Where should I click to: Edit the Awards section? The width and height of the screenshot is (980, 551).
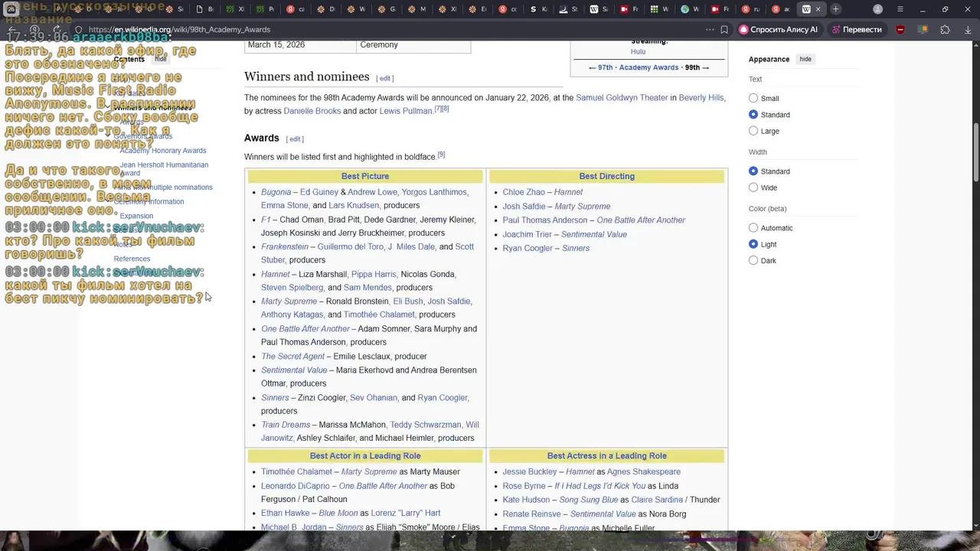[x=295, y=139]
